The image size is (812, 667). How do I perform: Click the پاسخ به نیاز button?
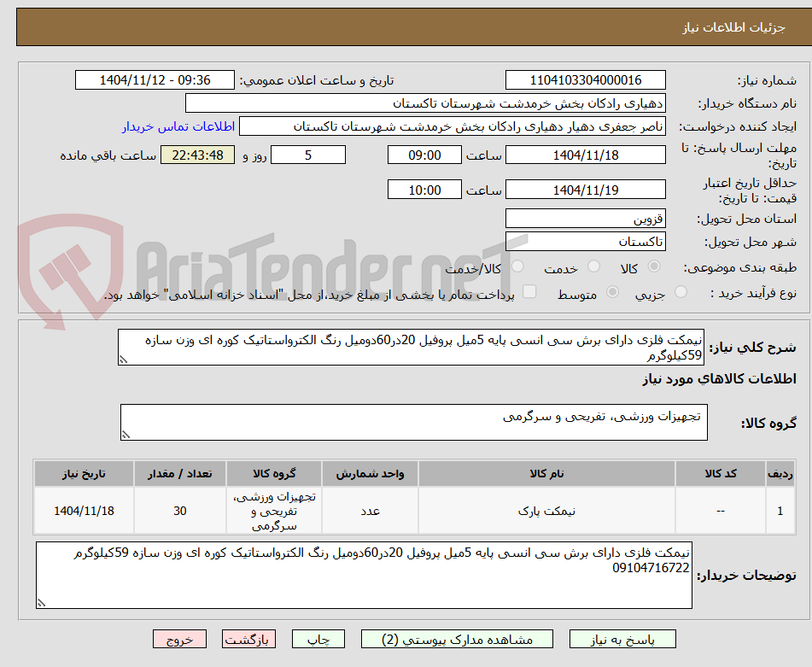[622, 639]
